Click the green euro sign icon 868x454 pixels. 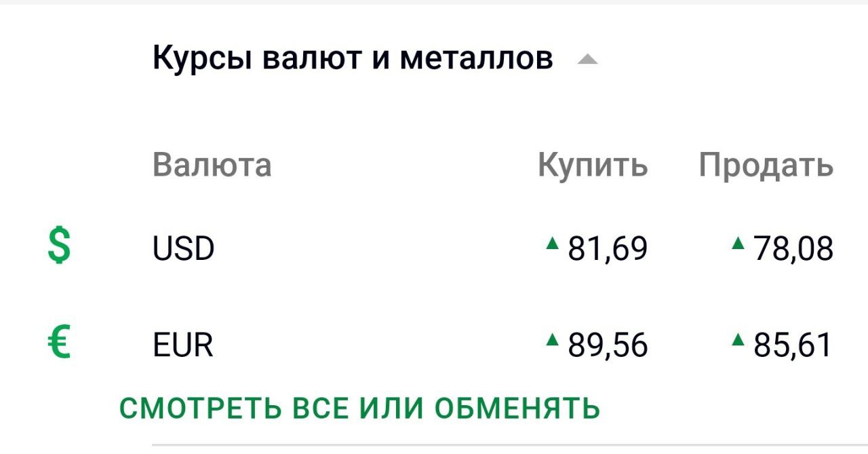tap(59, 342)
